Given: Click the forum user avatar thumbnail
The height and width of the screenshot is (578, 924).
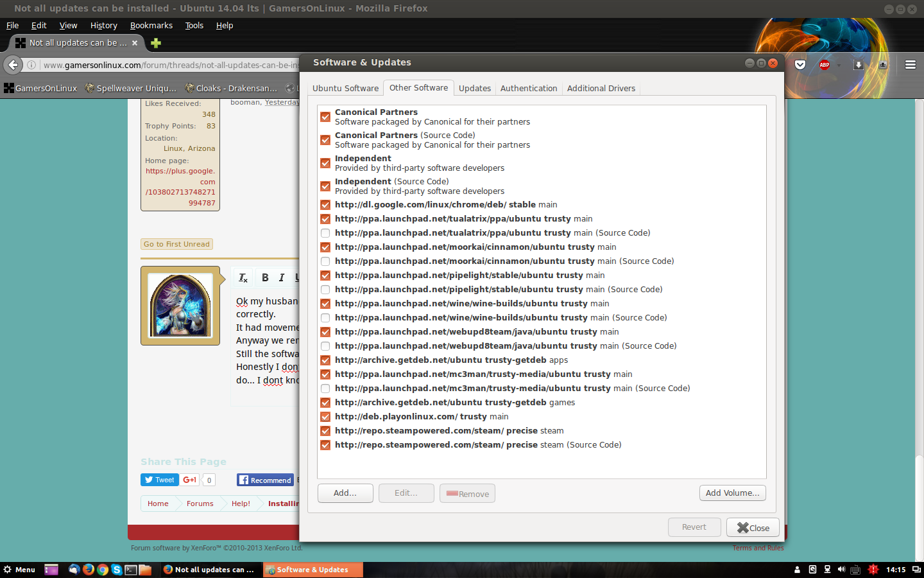Looking at the screenshot, I should click(180, 306).
